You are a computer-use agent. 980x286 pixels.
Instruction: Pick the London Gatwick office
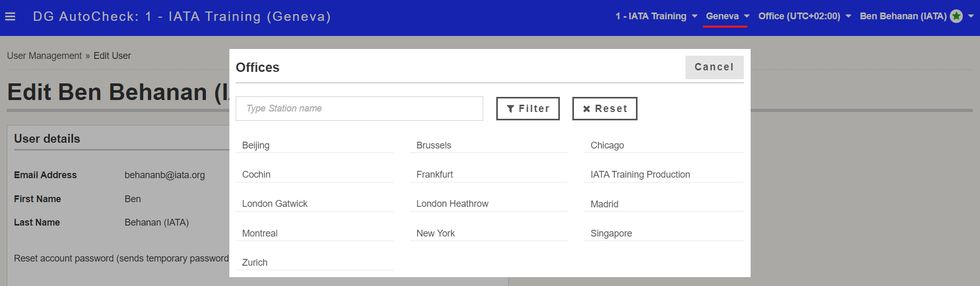tap(314, 204)
